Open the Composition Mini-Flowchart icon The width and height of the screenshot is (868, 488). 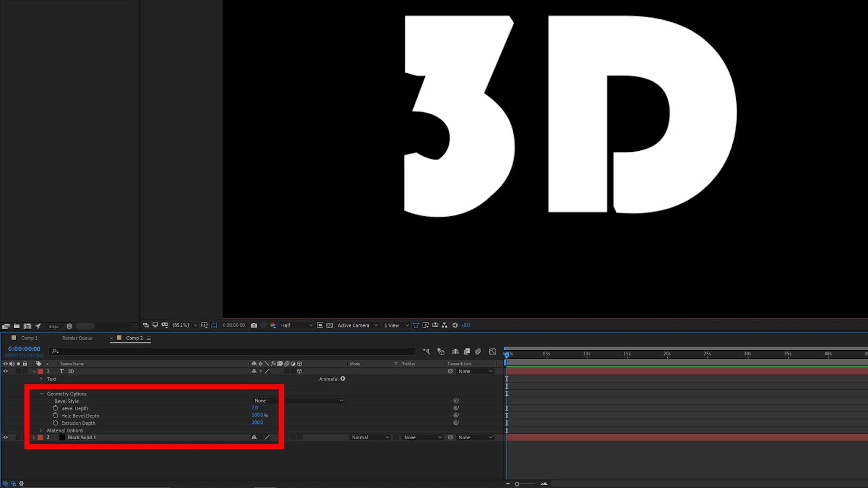point(426,351)
